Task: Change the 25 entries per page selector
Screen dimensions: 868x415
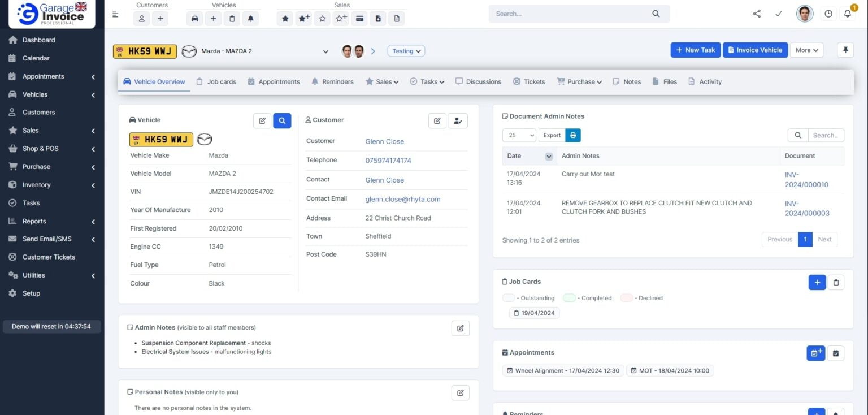Action: (x=519, y=135)
